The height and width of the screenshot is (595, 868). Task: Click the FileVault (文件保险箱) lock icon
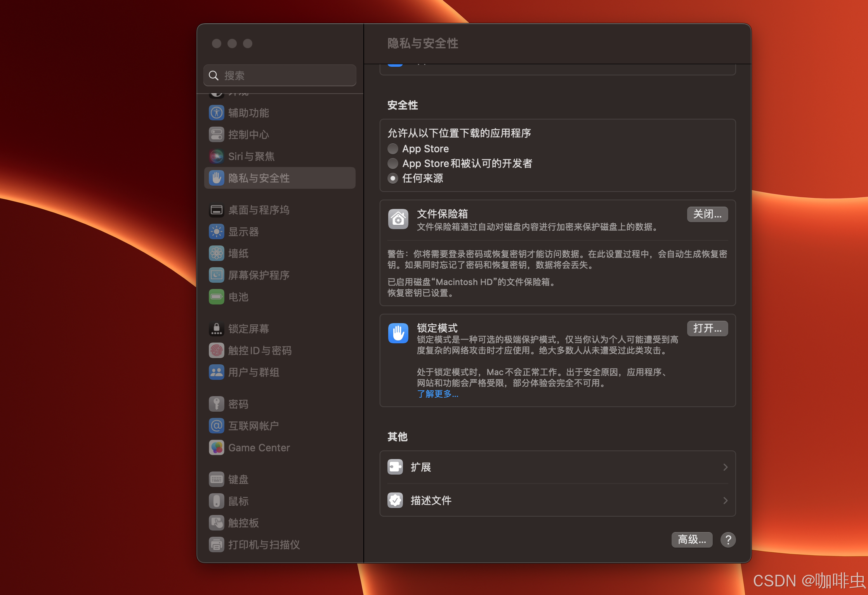click(x=398, y=219)
